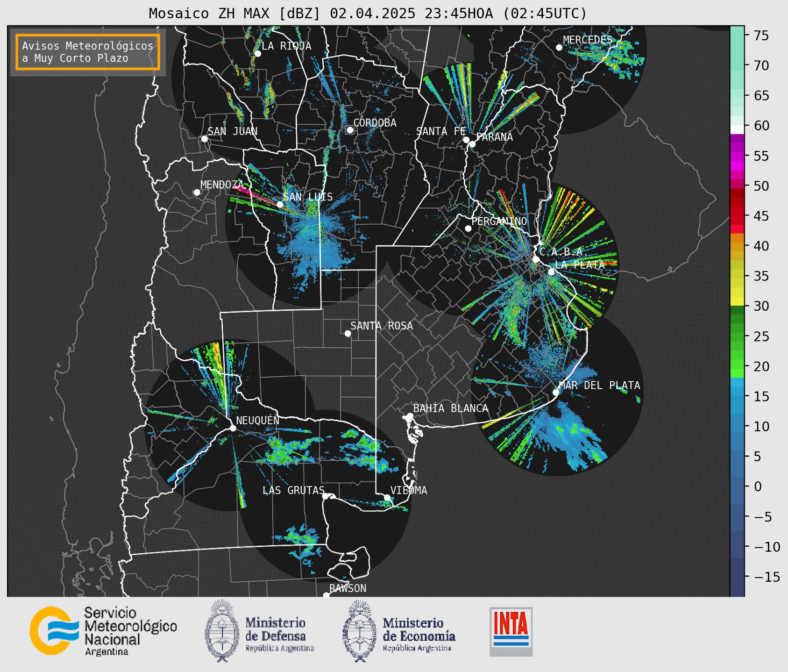Image resolution: width=788 pixels, height=672 pixels.
Task: Click the La Rioja city marker dot
Action: 257,54
